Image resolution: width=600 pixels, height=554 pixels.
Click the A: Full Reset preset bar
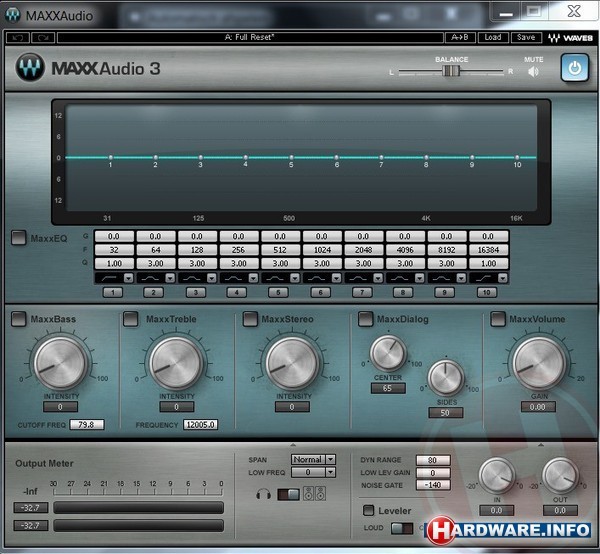pos(250,37)
